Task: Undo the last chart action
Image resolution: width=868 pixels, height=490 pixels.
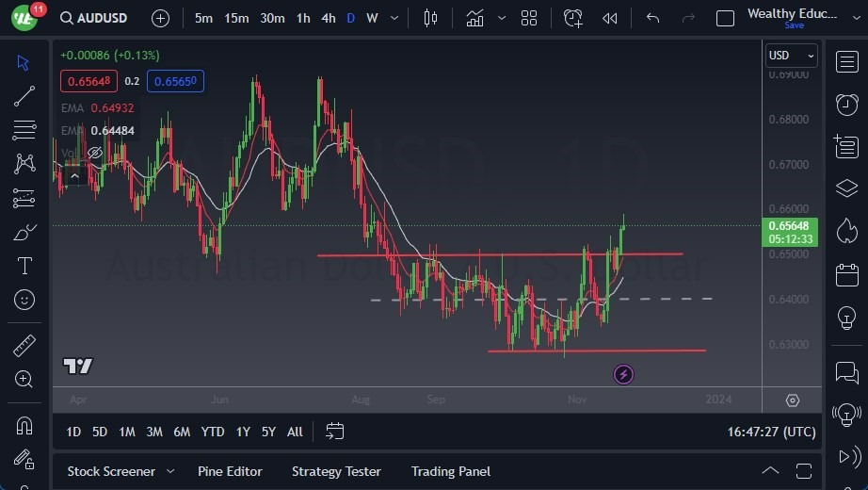Action: (652, 18)
